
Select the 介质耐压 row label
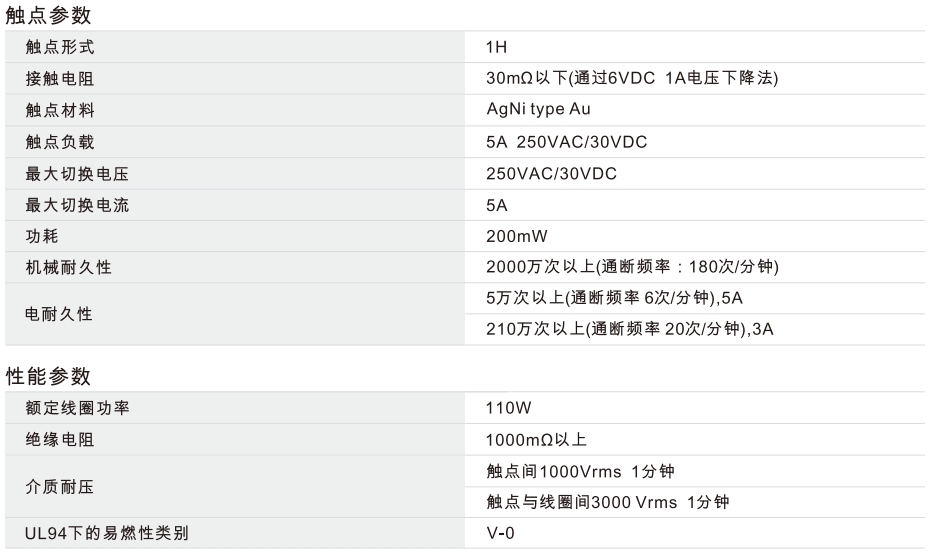coord(60,486)
